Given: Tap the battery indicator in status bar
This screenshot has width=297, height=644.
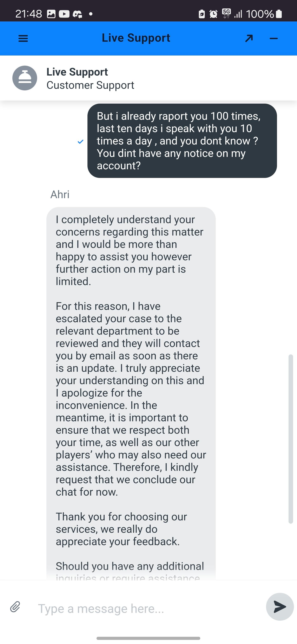Looking at the screenshot, I should pos(279,14).
